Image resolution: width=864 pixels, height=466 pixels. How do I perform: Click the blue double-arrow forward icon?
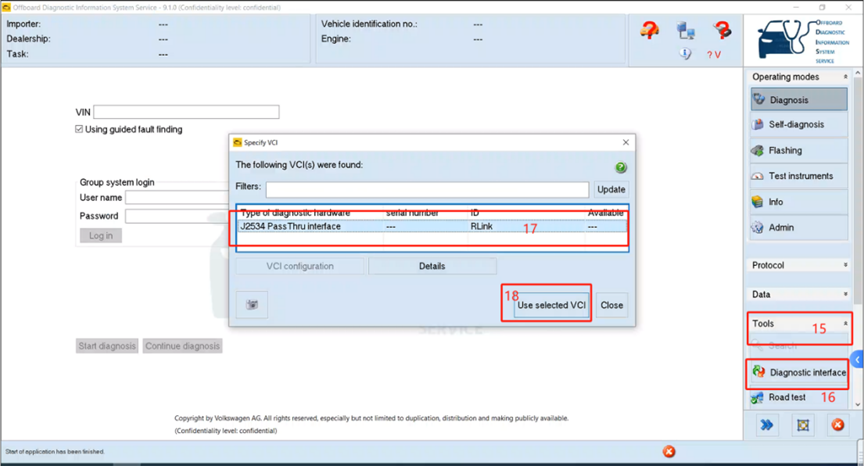click(766, 425)
